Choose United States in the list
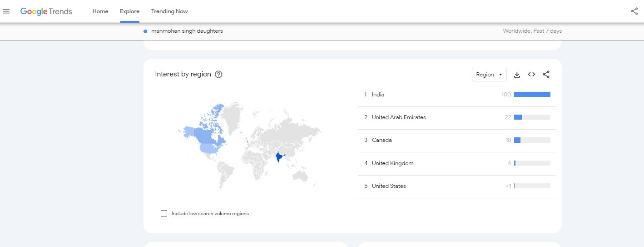The image size is (644, 247). pos(389,186)
